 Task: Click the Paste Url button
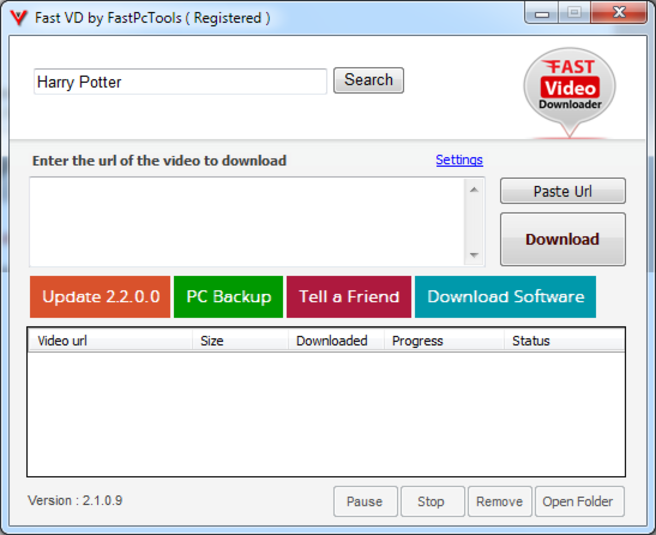tap(563, 191)
